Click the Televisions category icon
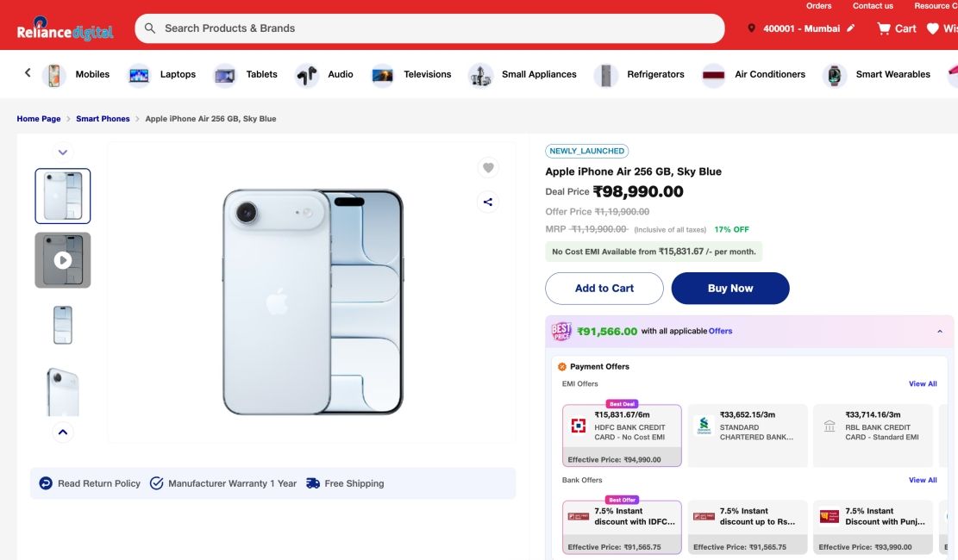This screenshot has height=560, width=958. [383, 76]
